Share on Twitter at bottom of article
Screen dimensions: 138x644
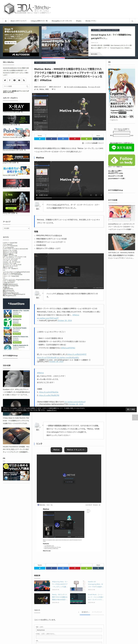[40, 568]
